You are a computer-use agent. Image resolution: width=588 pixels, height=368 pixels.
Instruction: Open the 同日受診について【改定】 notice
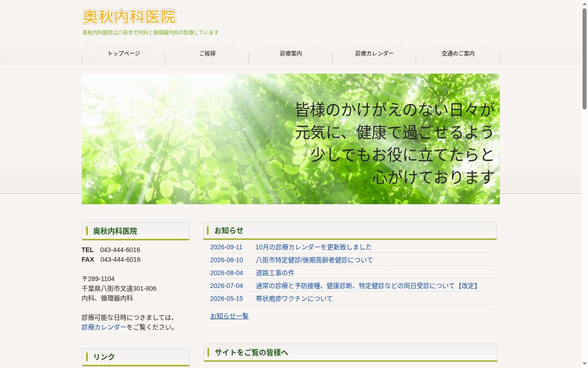[x=368, y=286]
